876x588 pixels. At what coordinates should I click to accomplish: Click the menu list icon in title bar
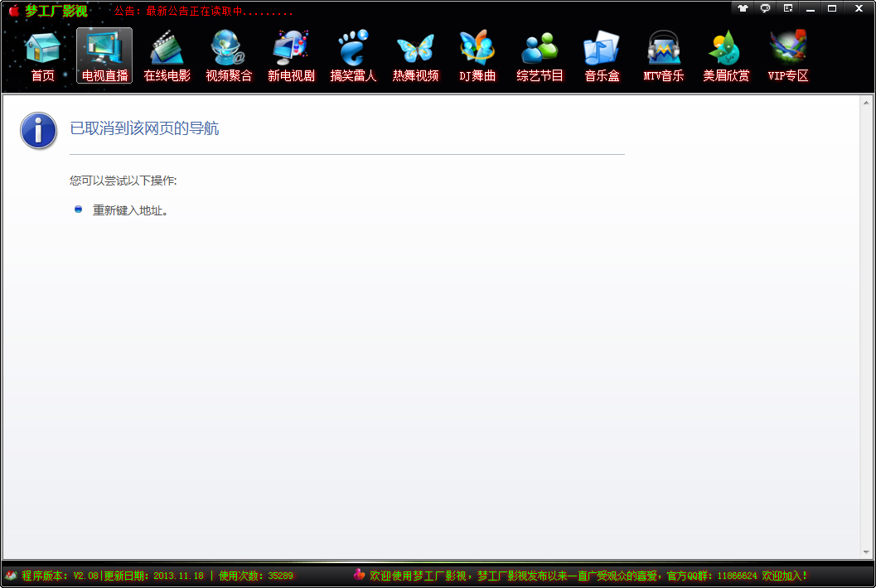click(788, 8)
